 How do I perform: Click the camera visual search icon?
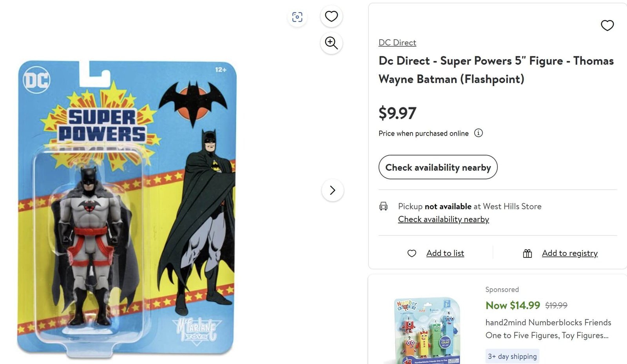pyautogui.click(x=297, y=17)
